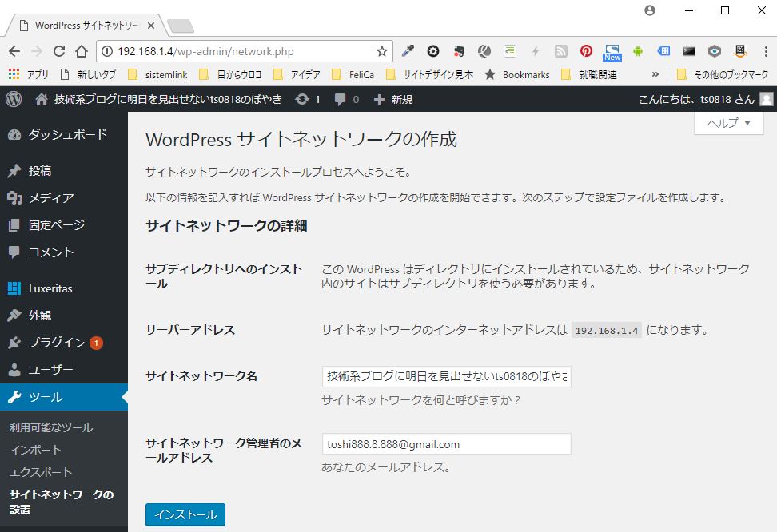Click the RSS feed extension icon
Image resolution: width=777 pixels, height=532 pixels.
coord(560,51)
